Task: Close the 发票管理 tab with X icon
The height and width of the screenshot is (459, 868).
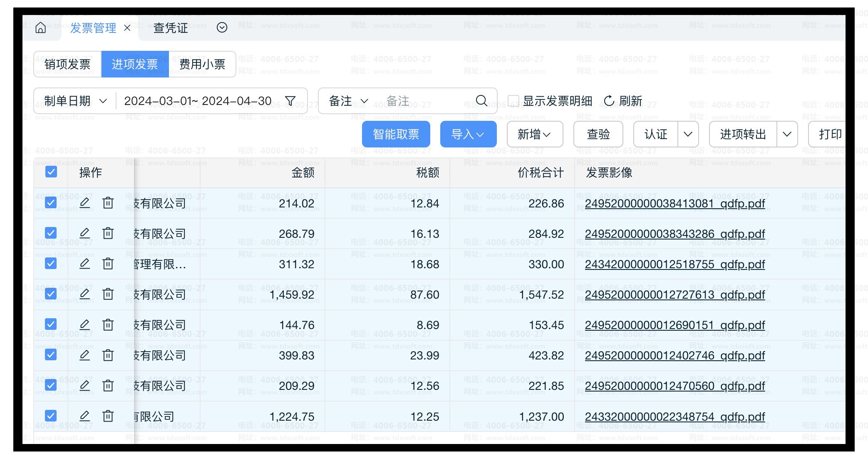Action: (x=127, y=28)
